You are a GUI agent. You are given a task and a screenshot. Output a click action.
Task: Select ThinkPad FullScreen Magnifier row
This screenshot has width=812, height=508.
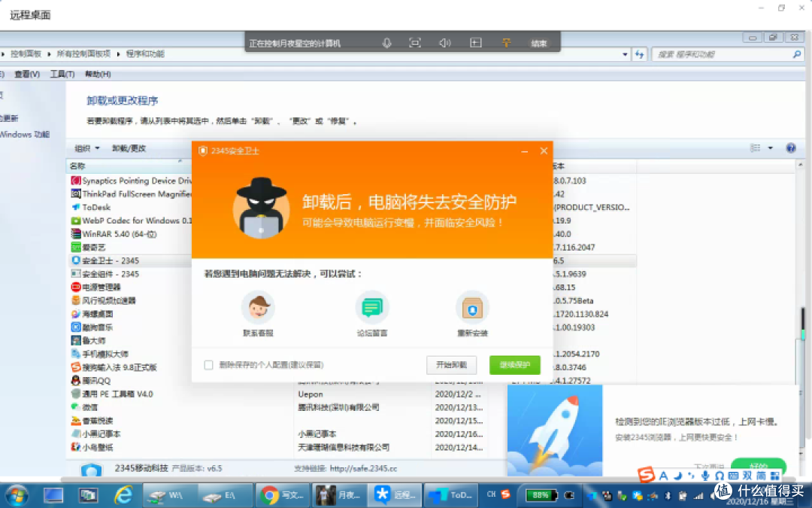pos(131,194)
